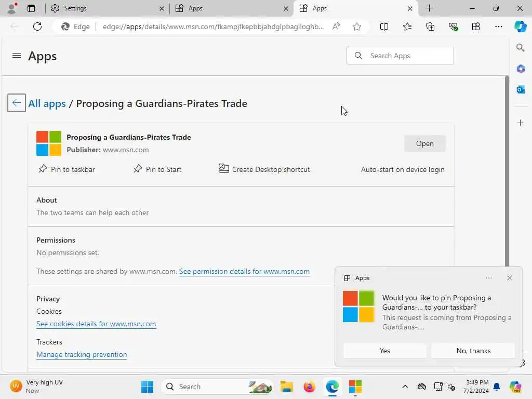See cookies details for www.msn.com
The image size is (532, 399).
pos(96,324)
